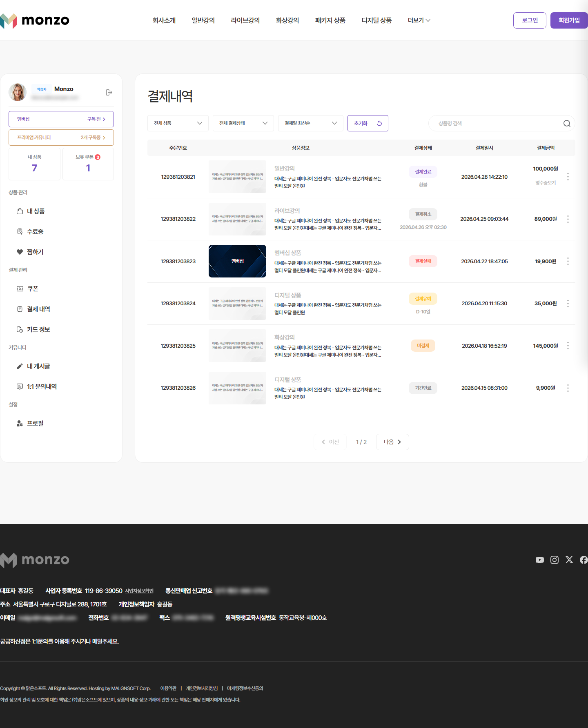Click the 찜하기 heart icon
Image resolution: width=588 pixels, height=728 pixels.
tap(20, 252)
